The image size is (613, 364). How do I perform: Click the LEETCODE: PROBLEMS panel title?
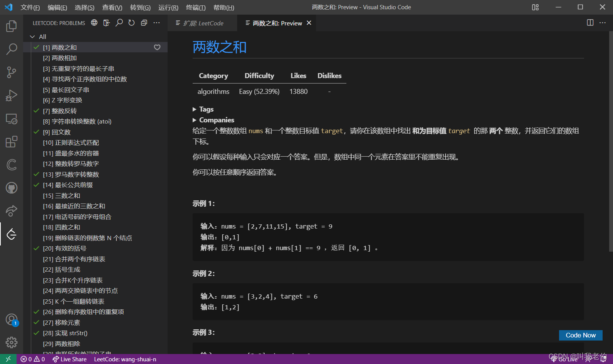[x=59, y=23]
